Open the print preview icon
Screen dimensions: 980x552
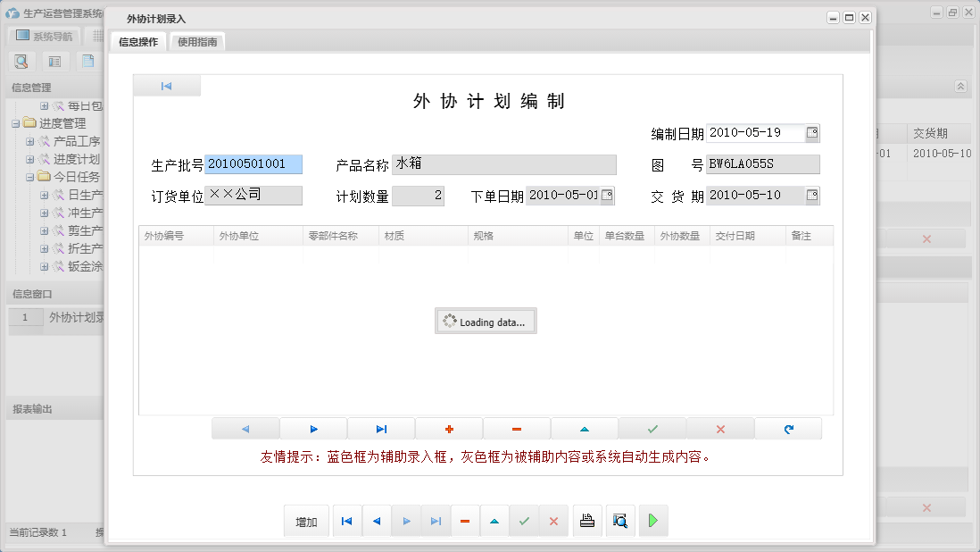(620, 521)
